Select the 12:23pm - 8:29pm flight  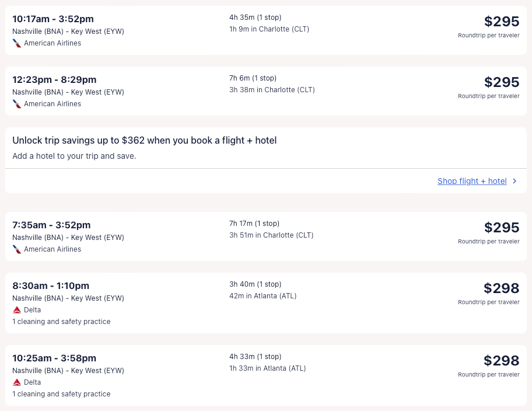pyautogui.click(x=54, y=80)
